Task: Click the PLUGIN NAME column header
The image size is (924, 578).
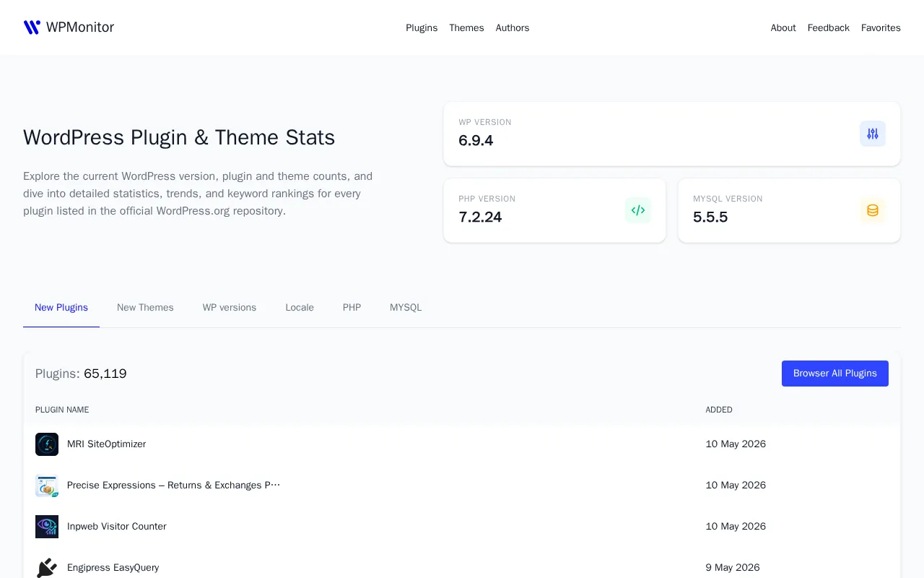Action: (x=62, y=410)
